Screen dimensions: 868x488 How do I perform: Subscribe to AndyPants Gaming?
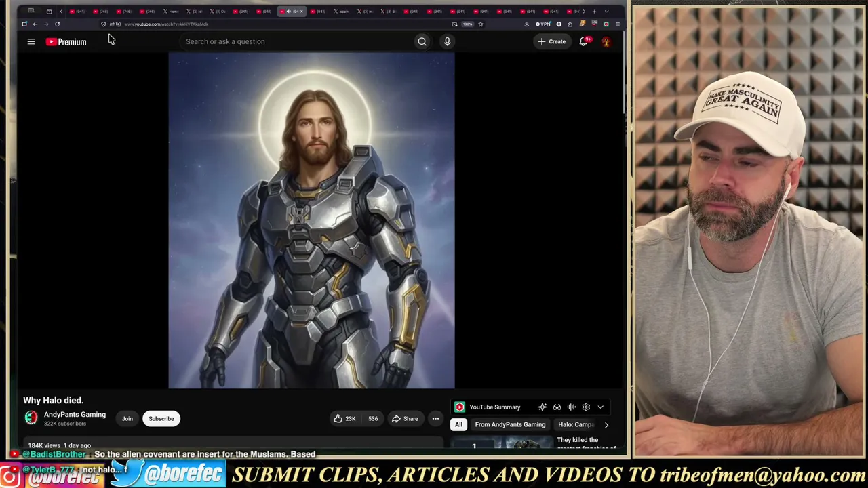[x=161, y=419]
